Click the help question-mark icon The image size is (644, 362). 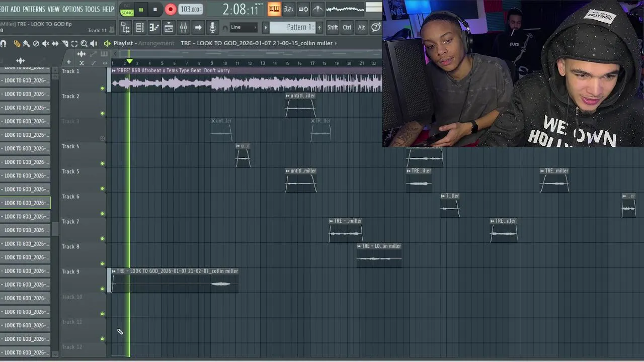click(376, 27)
